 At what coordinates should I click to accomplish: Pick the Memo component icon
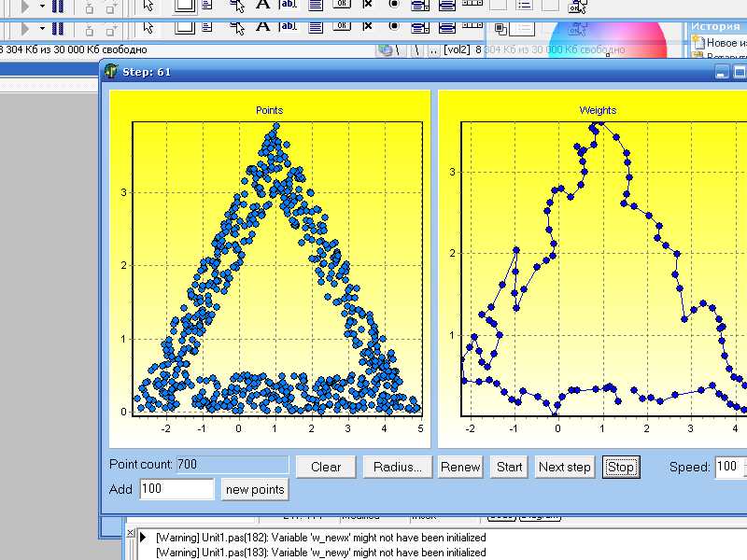[x=315, y=26]
